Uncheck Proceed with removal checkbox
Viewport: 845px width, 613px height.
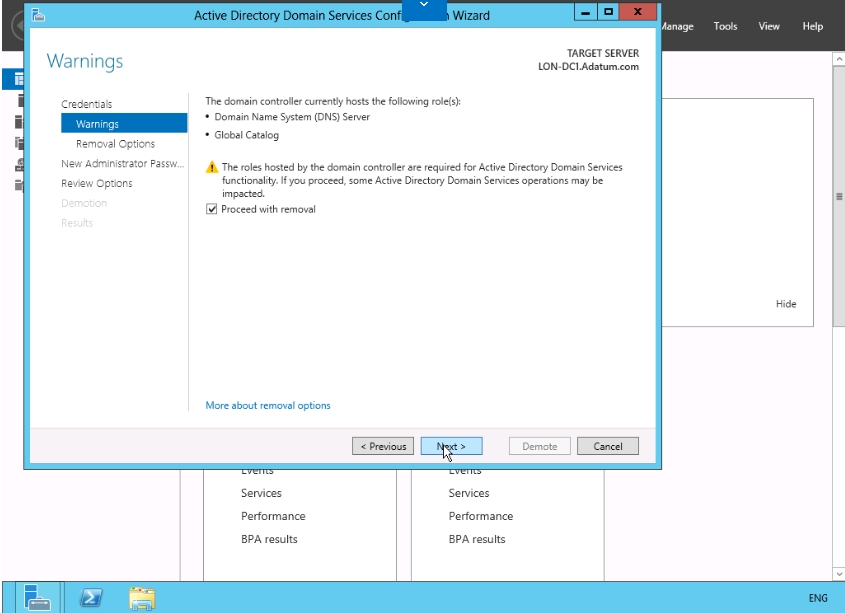pyautogui.click(x=211, y=209)
